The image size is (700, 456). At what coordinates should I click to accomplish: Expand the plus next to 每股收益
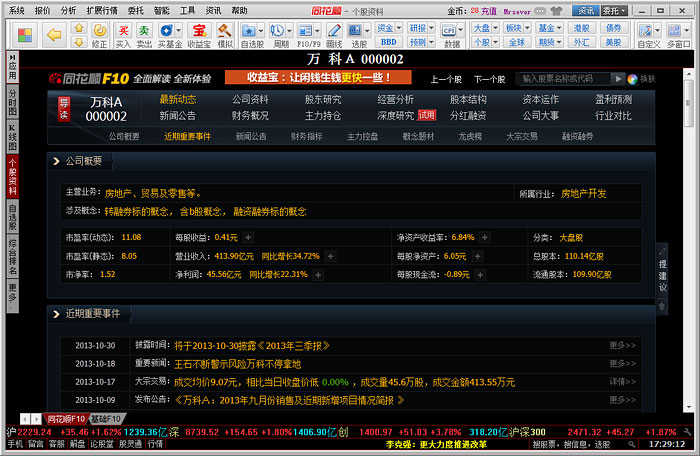(248, 238)
